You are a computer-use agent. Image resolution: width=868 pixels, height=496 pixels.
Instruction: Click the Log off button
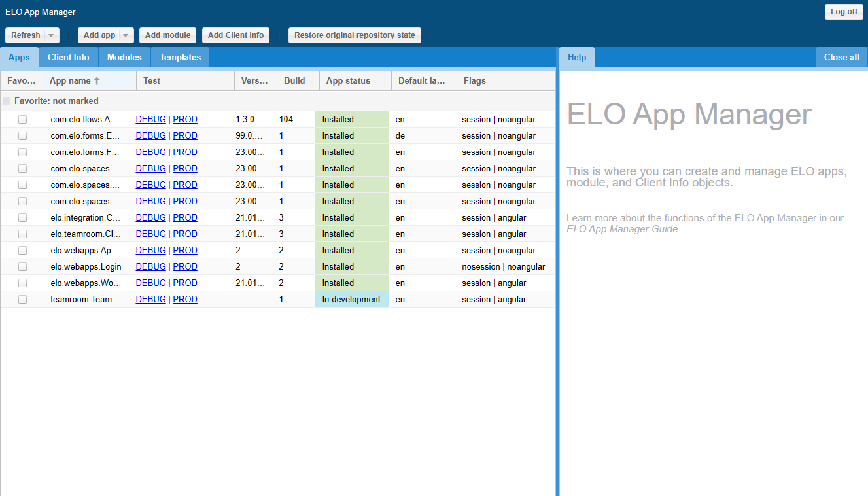[844, 12]
